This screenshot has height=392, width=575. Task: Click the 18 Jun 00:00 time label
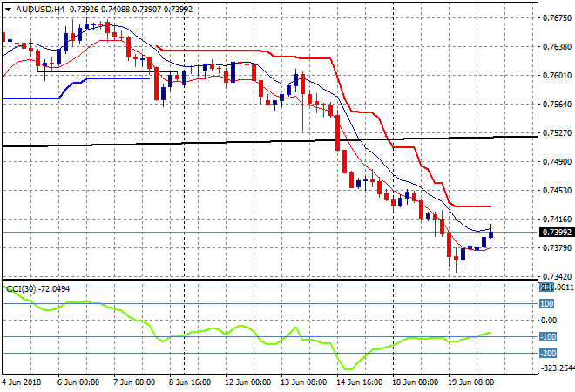[x=415, y=382]
